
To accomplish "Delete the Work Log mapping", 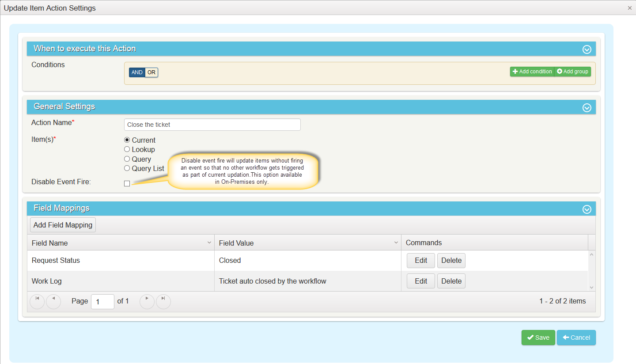I will tap(451, 281).
